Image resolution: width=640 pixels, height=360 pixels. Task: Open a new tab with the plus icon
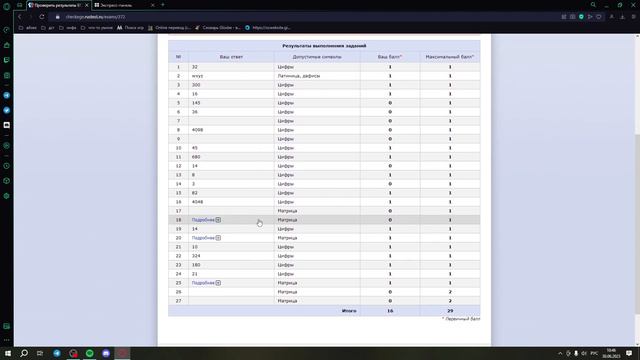pyautogui.click(x=162, y=5)
